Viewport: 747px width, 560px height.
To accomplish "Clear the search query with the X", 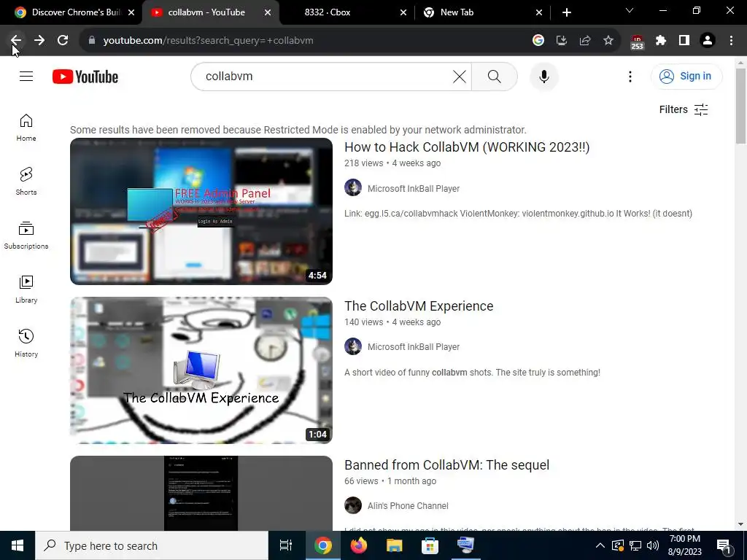I will (460, 76).
